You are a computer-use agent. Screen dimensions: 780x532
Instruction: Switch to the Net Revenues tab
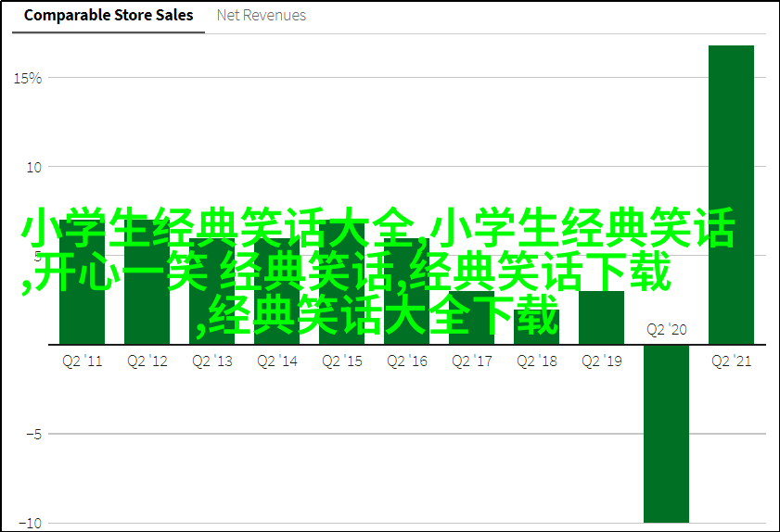261,15
